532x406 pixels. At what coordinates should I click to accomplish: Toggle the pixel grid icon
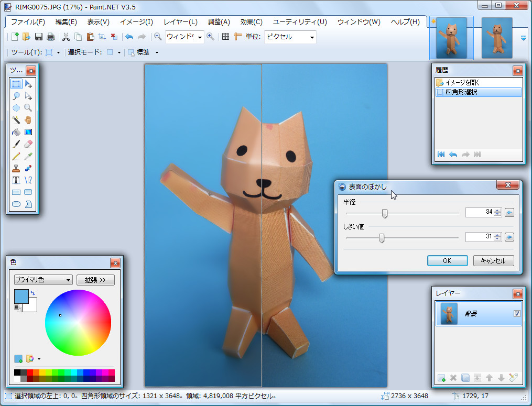click(225, 37)
